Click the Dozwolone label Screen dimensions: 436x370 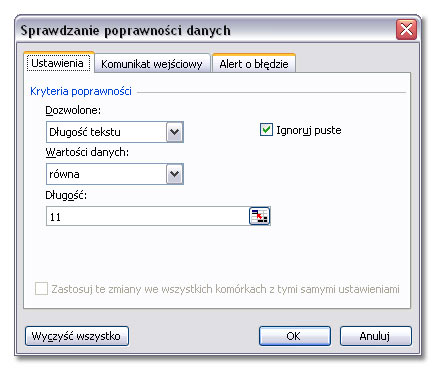pos(73,110)
